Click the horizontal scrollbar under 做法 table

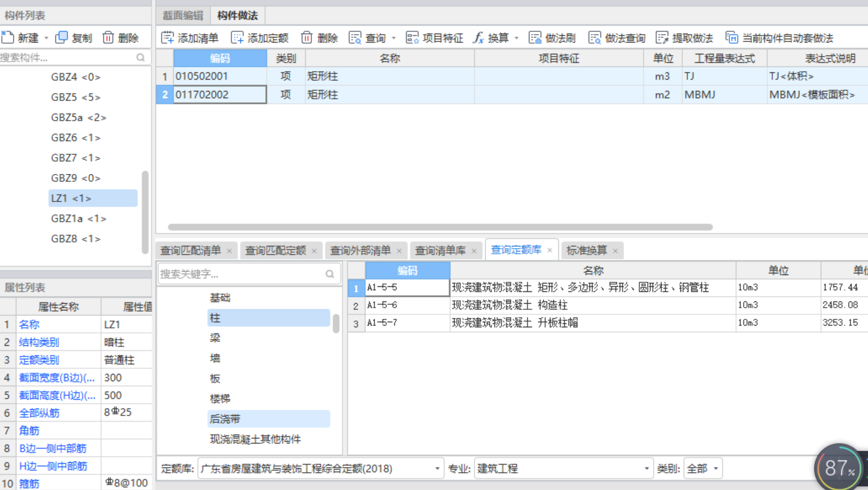point(440,227)
